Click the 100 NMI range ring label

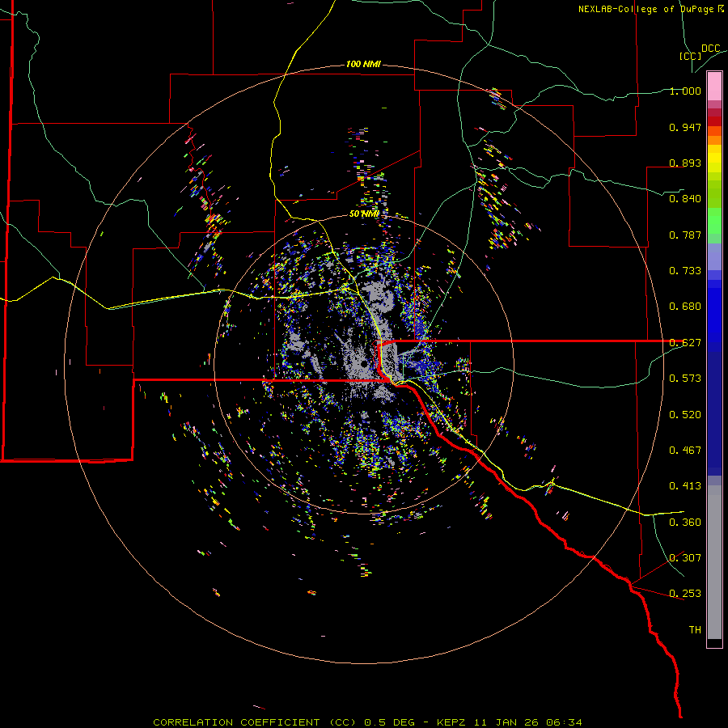click(363, 64)
